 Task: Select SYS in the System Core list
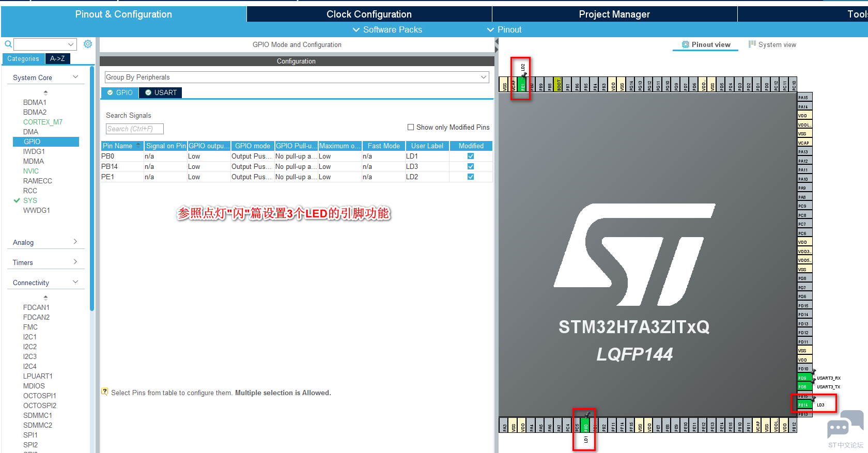[x=30, y=200]
